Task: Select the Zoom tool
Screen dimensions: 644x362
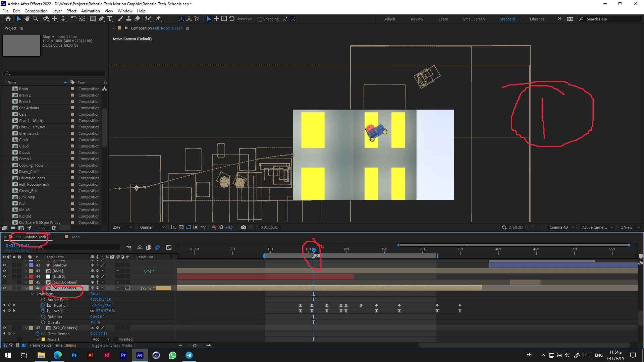Action: tap(35, 19)
